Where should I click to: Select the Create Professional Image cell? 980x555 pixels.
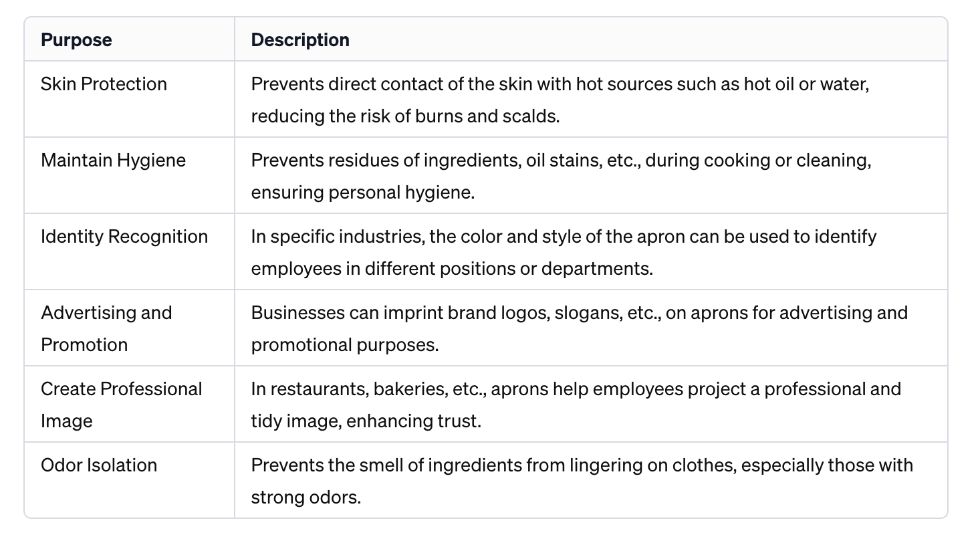121,405
